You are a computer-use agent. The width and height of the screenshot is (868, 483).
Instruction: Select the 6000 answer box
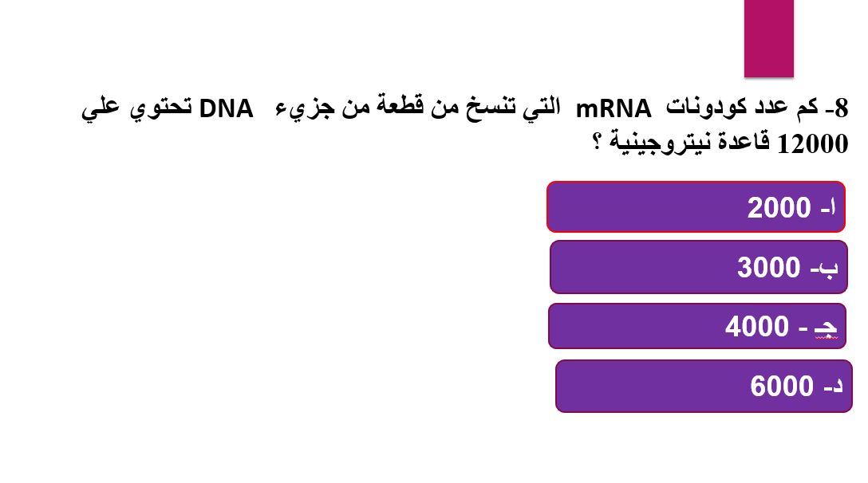pos(704,386)
